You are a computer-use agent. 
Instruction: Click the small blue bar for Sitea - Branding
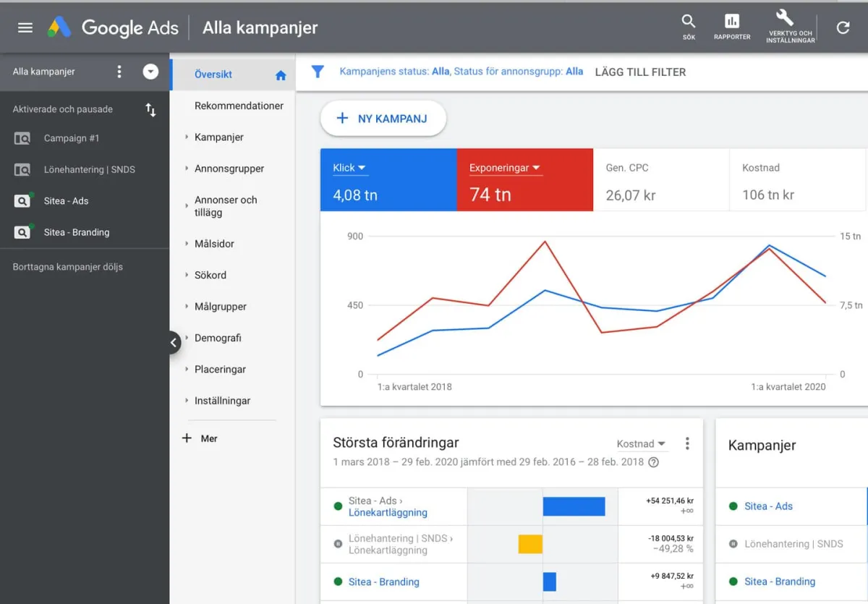(x=550, y=582)
